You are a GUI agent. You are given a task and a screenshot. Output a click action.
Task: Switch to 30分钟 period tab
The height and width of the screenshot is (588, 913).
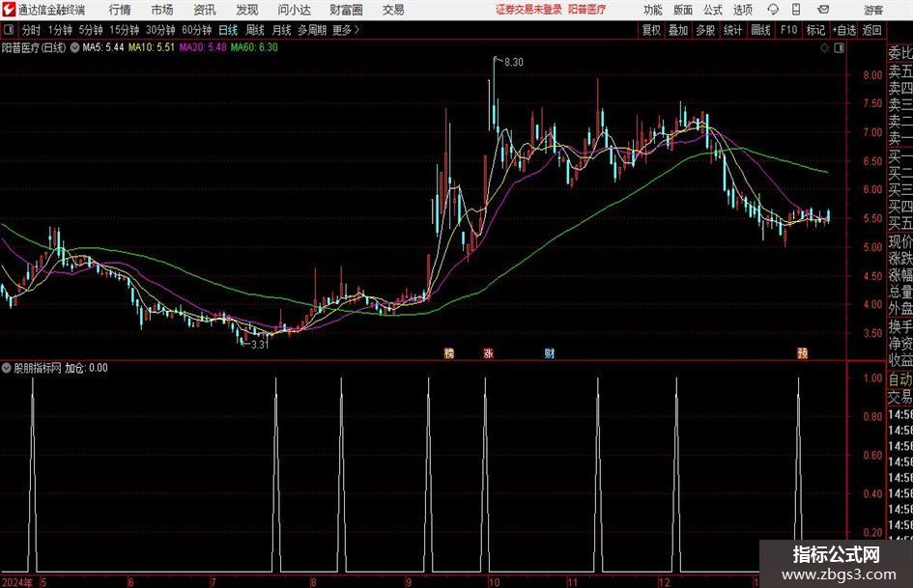(160, 30)
